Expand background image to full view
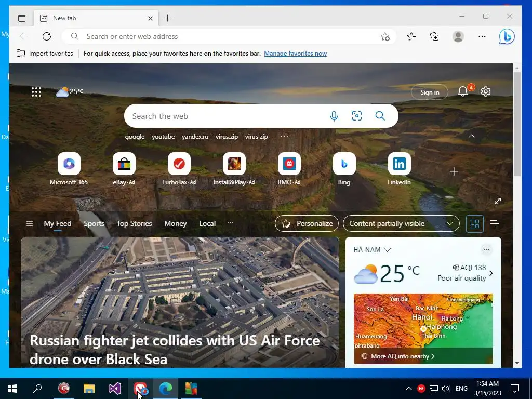 pos(498,201)
